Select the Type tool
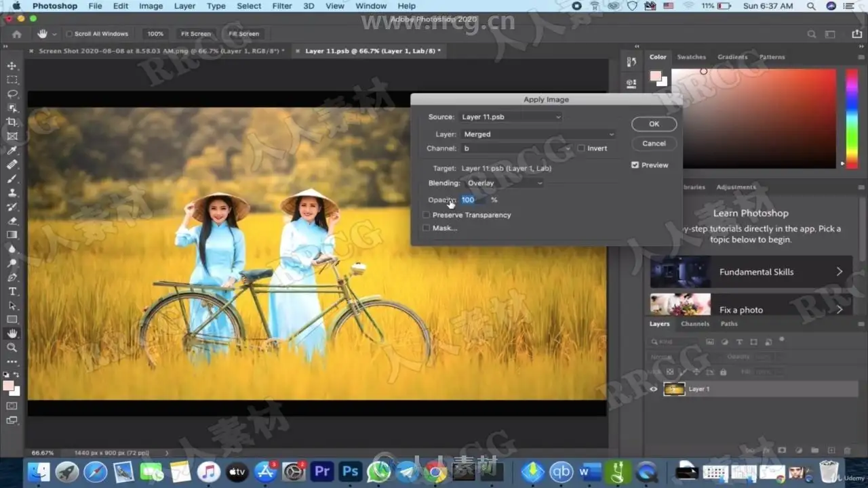The height and width of the screenshot is (488, 868). (12, 291)
